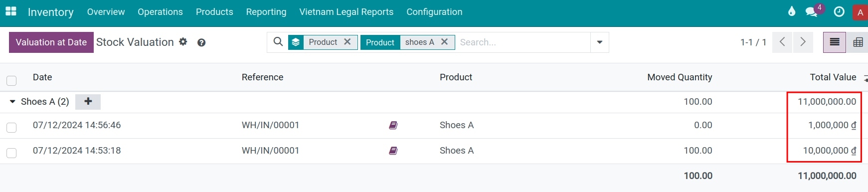868x192 pixels.
Task: Tick checkbox for 14:56:46 row
Action: coord(11,128)
